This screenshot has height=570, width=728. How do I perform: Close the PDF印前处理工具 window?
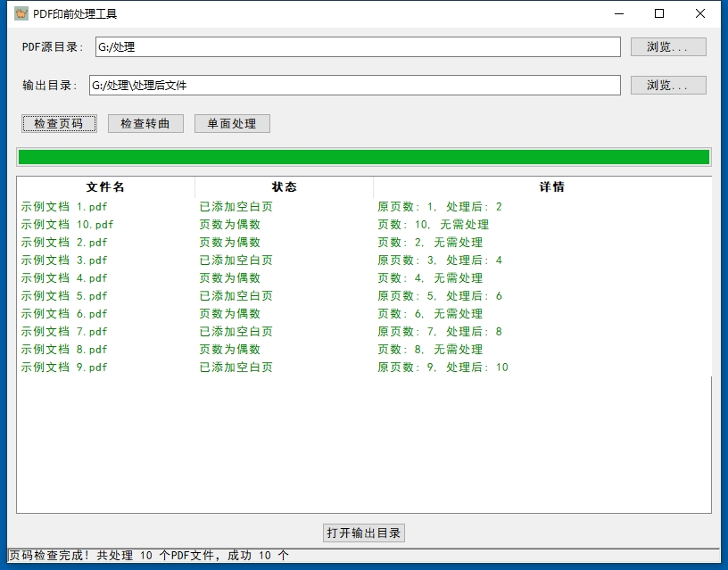pyautogui.click(x=700, y=13)
